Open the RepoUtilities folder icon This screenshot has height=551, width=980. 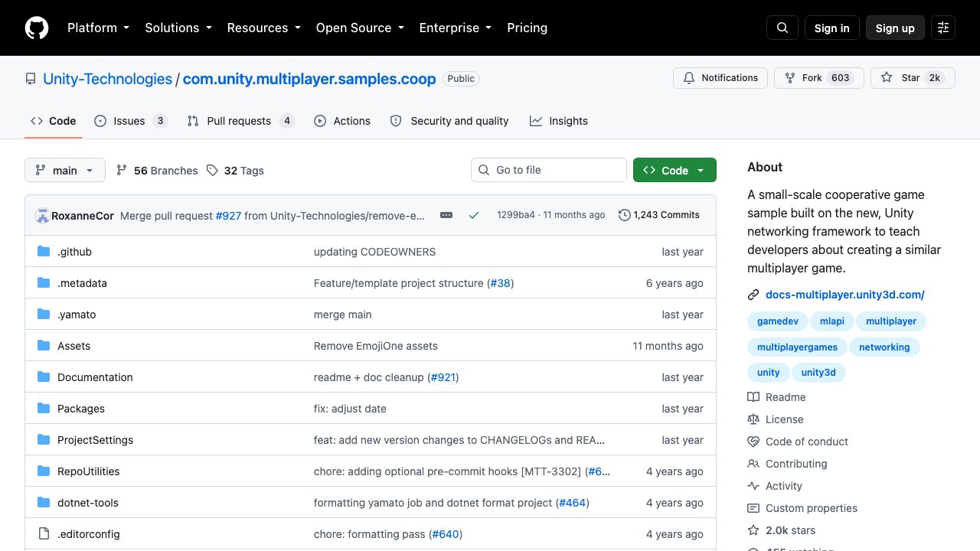pyautogui.click(x=44, y=471)
